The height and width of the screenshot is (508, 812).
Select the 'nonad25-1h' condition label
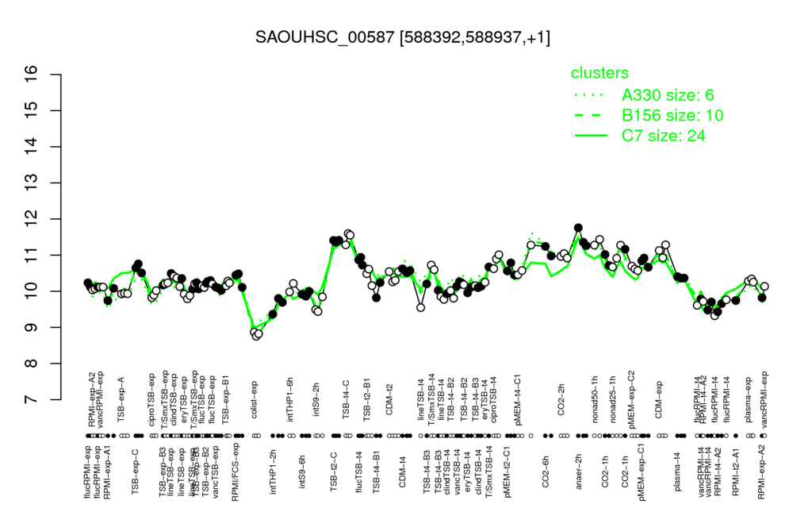[x=613, y=400]
